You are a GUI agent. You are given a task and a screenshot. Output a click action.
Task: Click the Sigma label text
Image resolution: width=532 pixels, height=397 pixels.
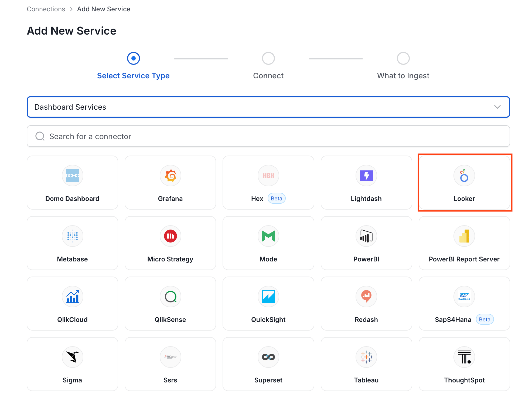72,380
